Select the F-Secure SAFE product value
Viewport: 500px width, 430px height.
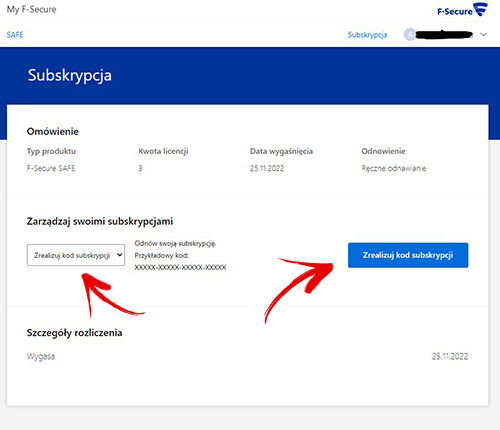pos(51,168)
